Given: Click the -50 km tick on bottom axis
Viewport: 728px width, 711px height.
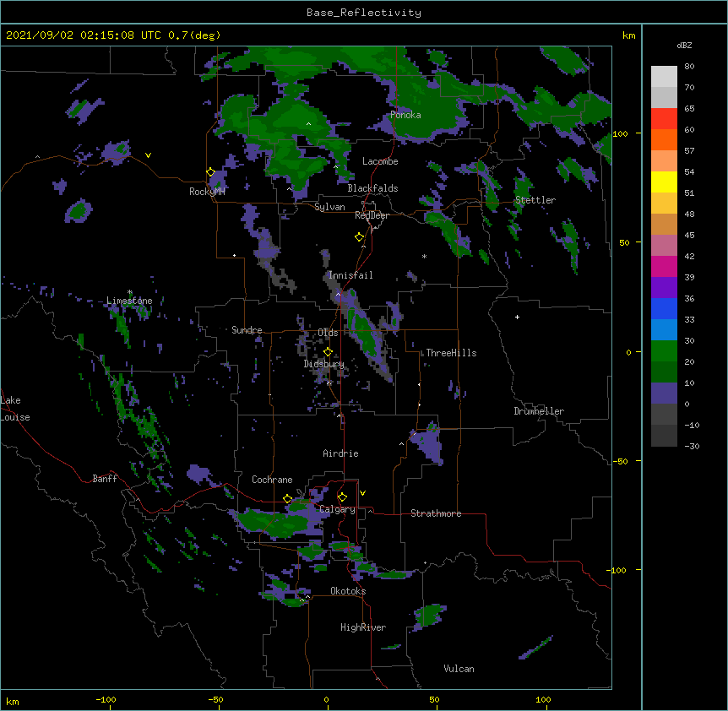Looking at the screenshot, I should point(215,699).
